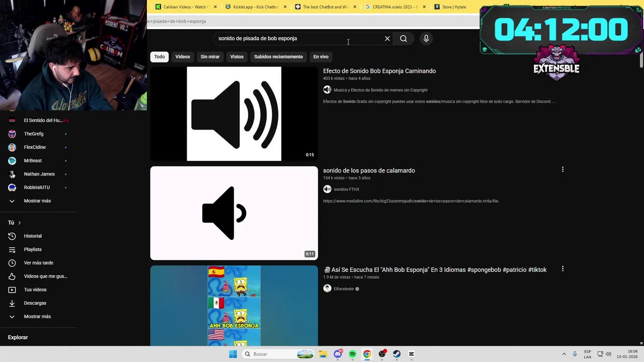The width and height of the screenshot is (644, 362).
Task: Clear the YouTube search box with X
Action: click(x=387, y=39)
